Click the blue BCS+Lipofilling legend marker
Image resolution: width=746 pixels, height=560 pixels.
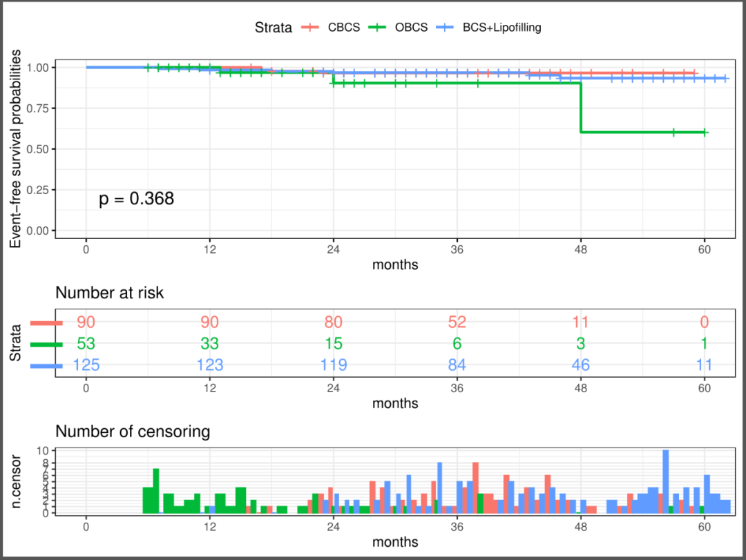coord(448,28)
